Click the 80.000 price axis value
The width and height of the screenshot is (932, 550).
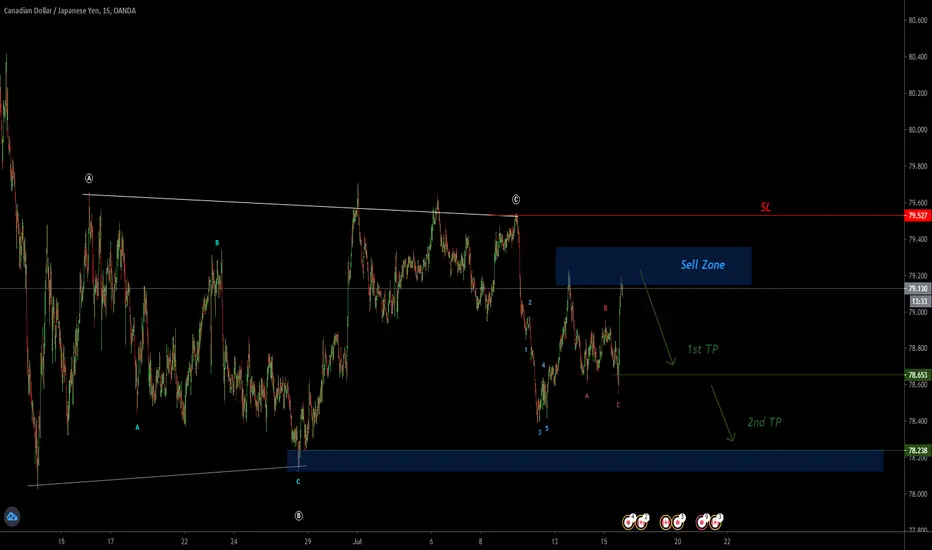[x=918, y=130]
